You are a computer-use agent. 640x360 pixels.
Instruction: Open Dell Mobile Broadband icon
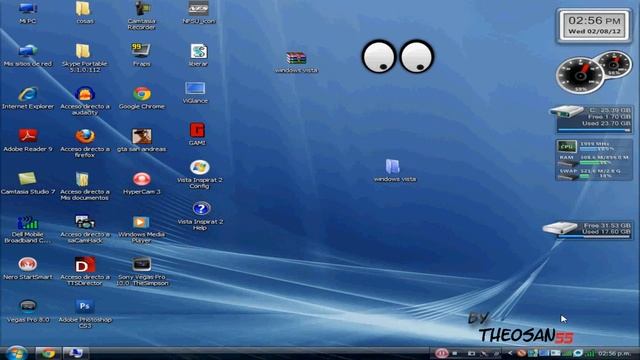27,229
